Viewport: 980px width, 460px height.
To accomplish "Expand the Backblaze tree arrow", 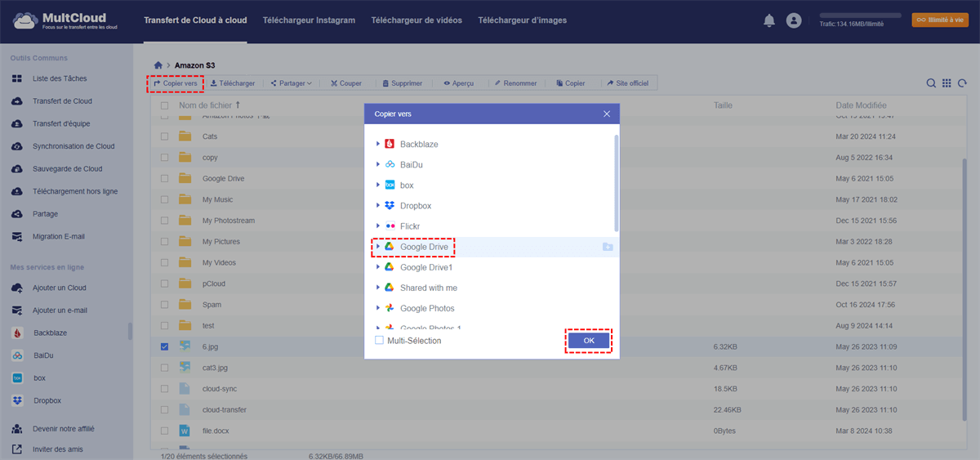I will 378,144.
